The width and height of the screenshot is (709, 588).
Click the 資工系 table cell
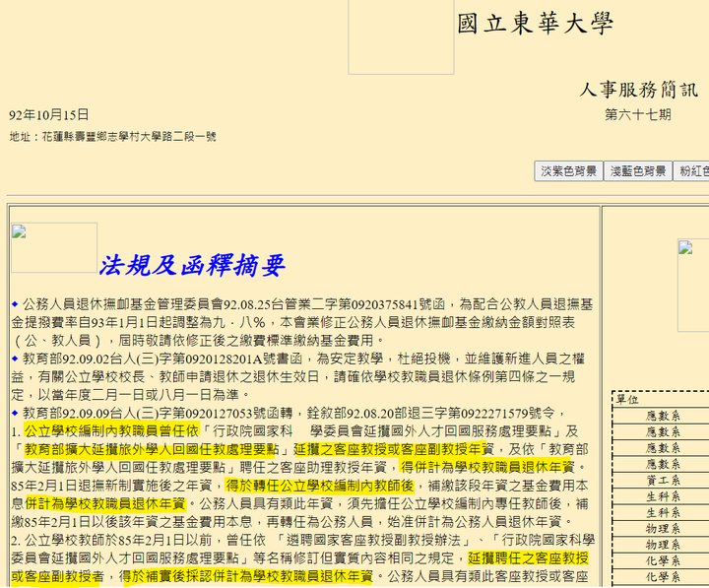click(663, 481)
